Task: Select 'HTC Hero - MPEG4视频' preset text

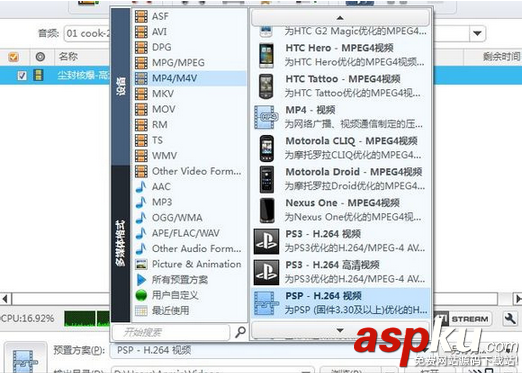Action: (339, 48)
